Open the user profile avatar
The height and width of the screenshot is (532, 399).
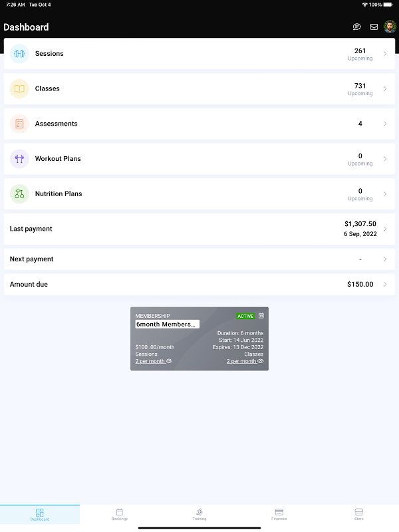point(390,27)
